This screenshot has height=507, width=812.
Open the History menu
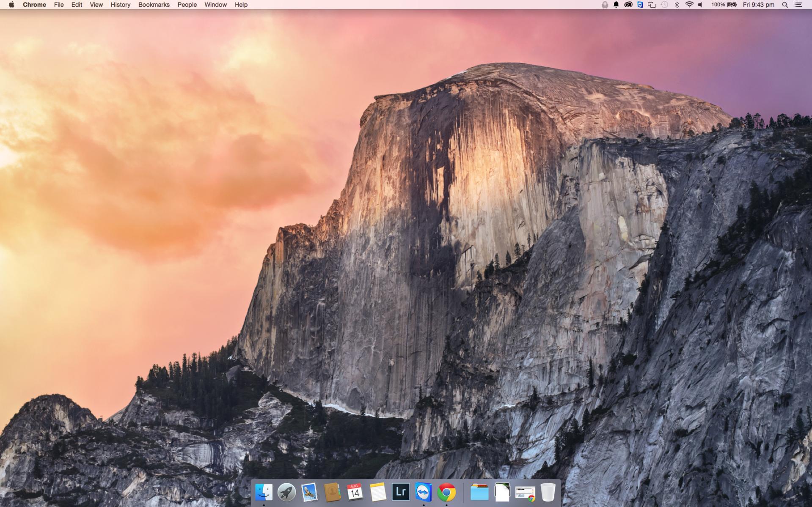point(120,5)
